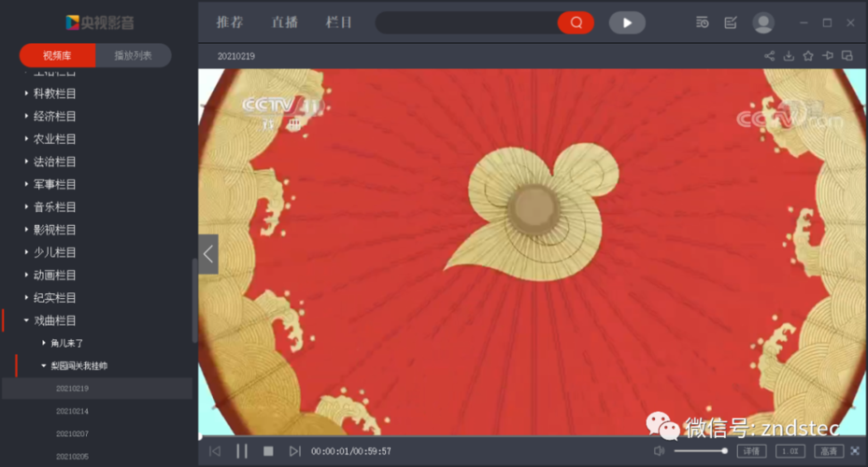
Task: Stop the video playback
Action: coord(268,451)
